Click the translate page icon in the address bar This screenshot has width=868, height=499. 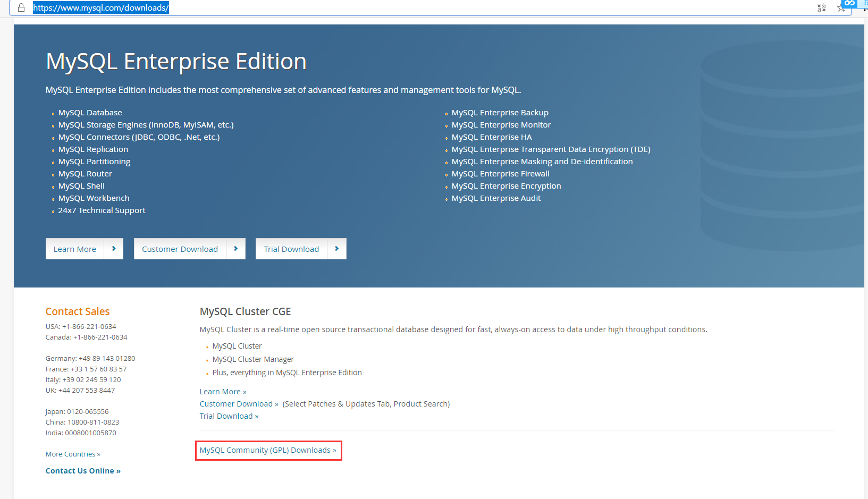tap(821, 7)
